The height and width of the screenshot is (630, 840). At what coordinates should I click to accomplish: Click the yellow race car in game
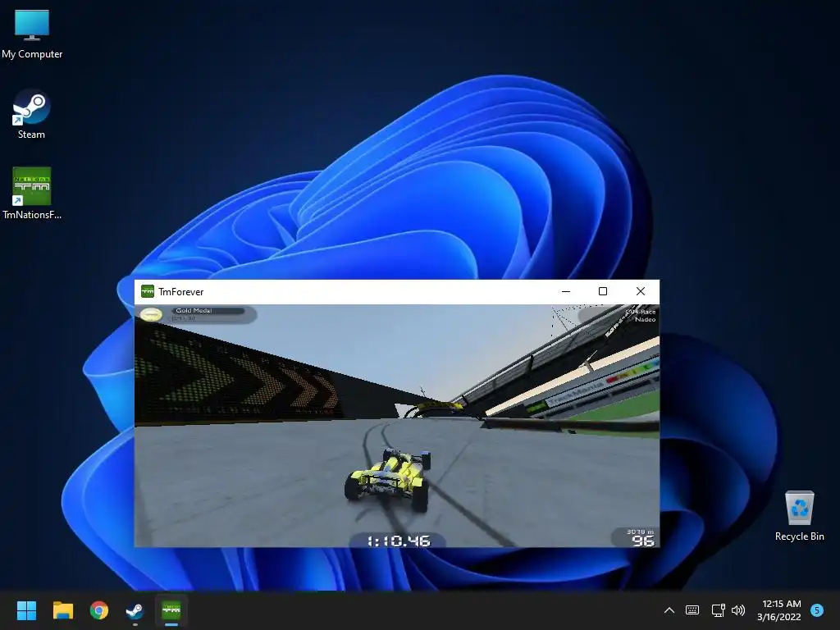click(x=388, y=479)
